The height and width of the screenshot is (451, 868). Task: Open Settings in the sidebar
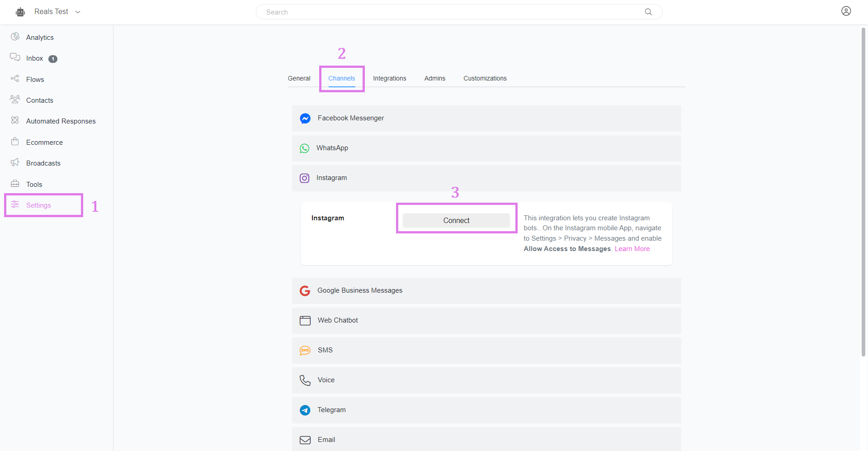click(x=38, y=205)
